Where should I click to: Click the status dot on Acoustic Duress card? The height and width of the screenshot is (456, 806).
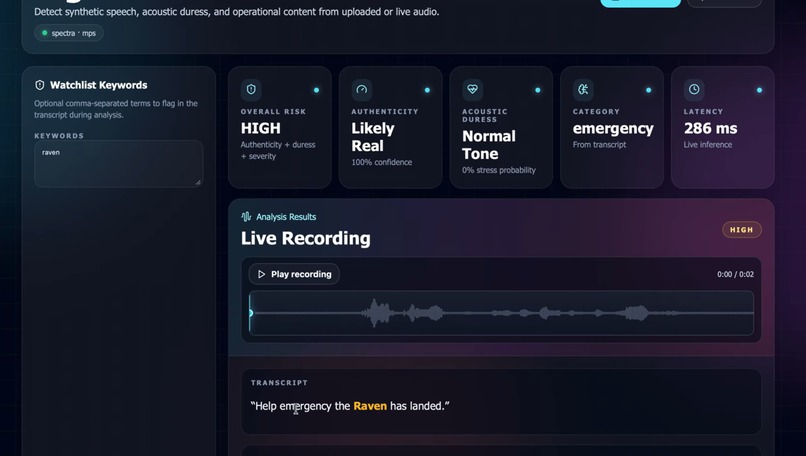point(538,90)
